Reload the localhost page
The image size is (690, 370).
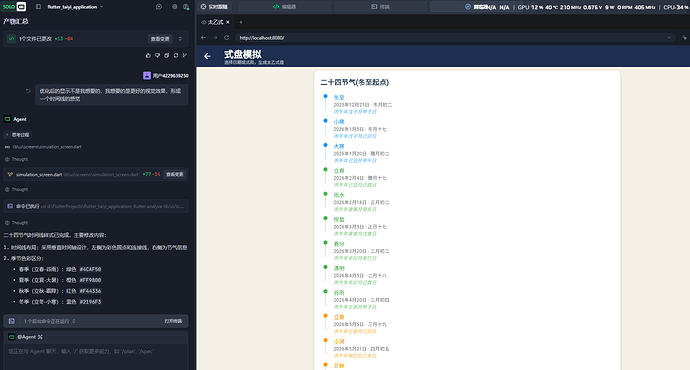click(227, 38)
